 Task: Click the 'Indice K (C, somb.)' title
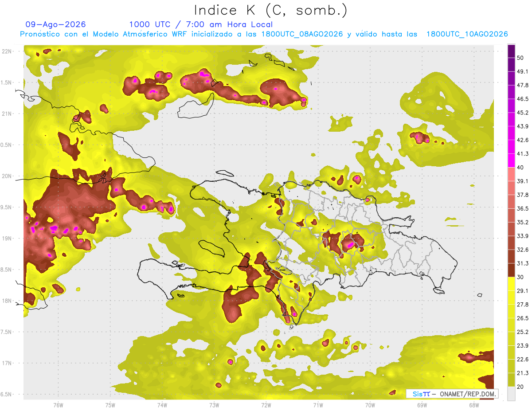click(x=271, y=10)
